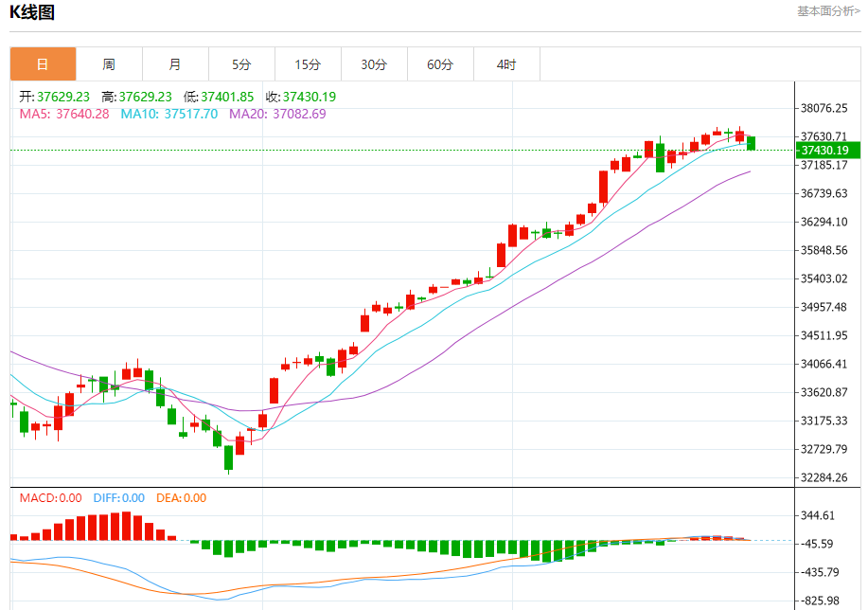Screen dimensions: 868x610
Task: Click the 高:37629.23 high value
Action: point(136,97)
